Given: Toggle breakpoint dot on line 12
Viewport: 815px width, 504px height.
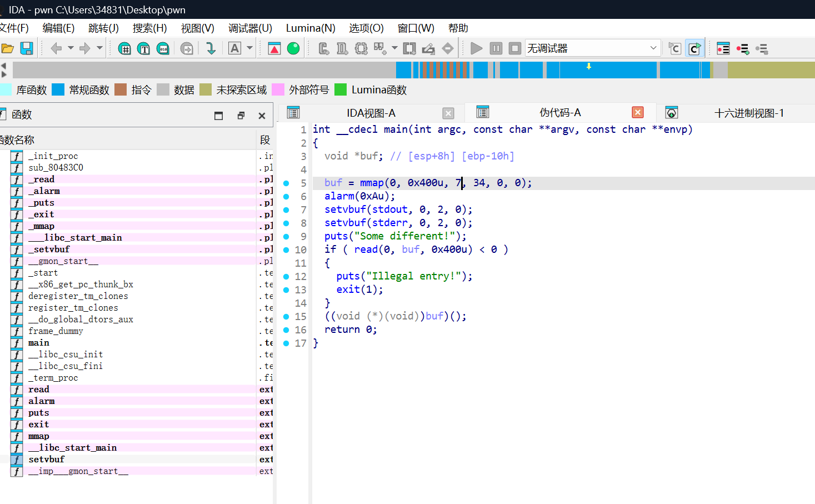Looking at the screenshot, I should pyautogui.click(x=286, y=276).
